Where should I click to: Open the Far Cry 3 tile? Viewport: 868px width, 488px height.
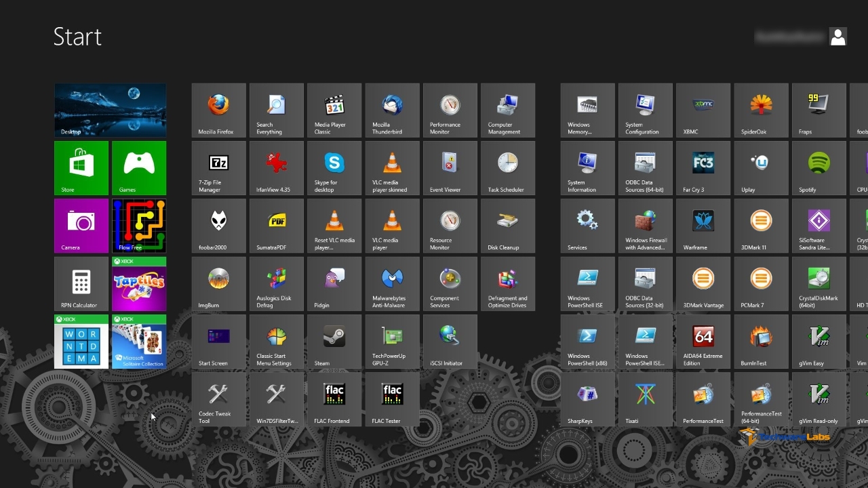pyautogui.click(x=703, y=167)
